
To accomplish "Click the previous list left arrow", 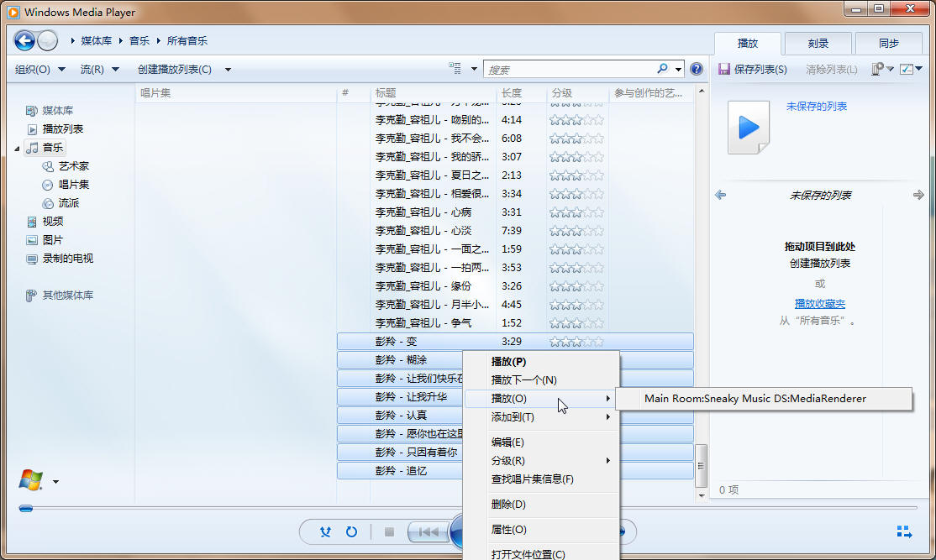I will point(721,195).
